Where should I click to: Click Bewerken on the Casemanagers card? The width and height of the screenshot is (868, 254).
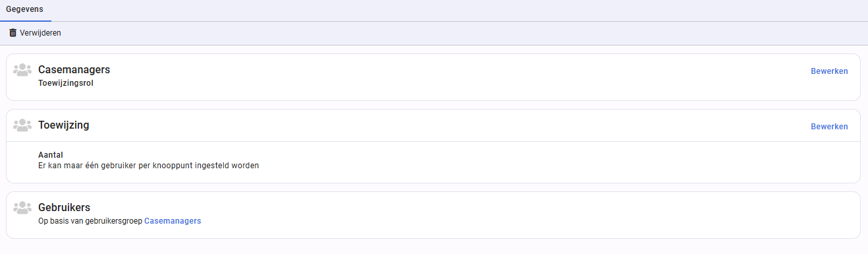(x=829, y=71)
